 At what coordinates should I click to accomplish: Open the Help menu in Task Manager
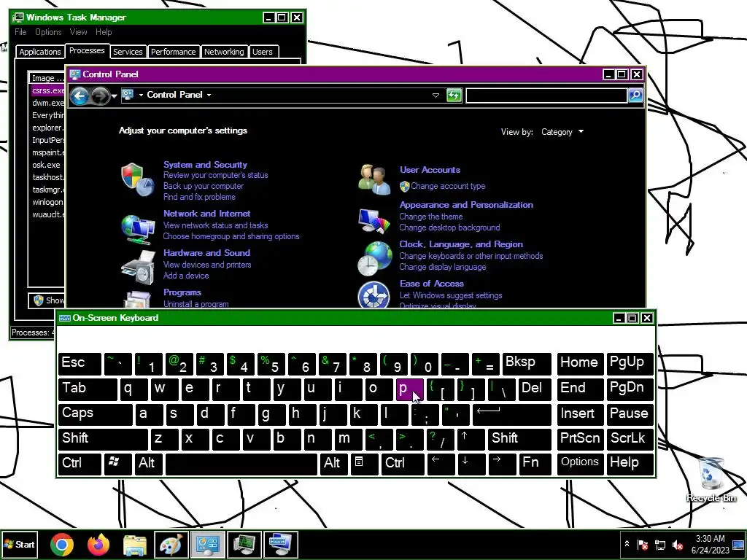(104, 32)
